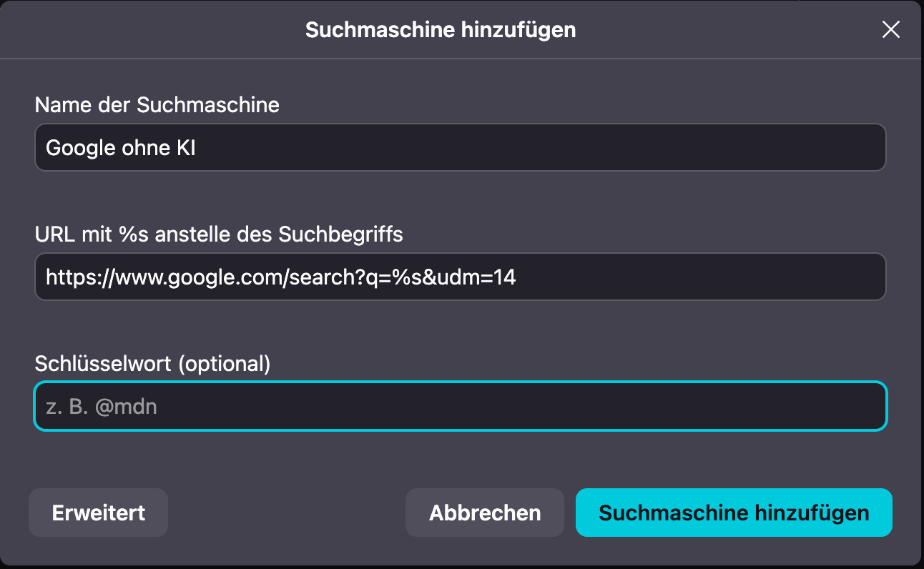
Task: Click the dialog title "Suchmaschine hinzufügen"
Action: tap(441, 29)
